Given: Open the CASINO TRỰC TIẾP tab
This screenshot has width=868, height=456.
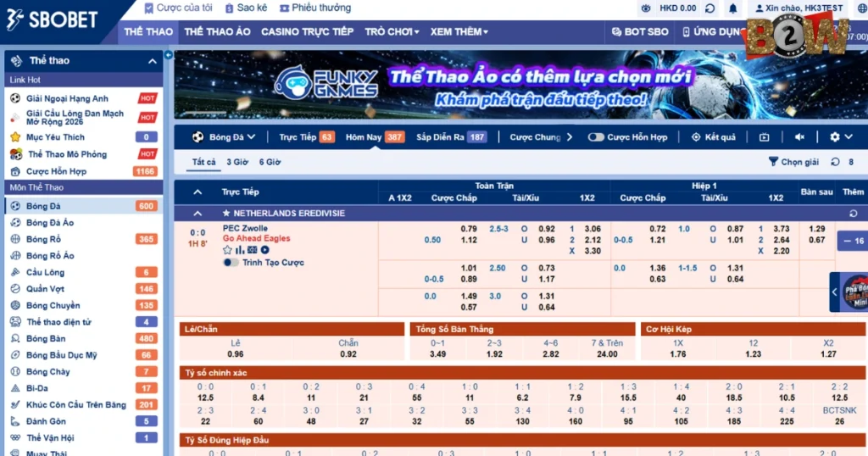Looking at the screenshot, I should [x=307, y=31].
